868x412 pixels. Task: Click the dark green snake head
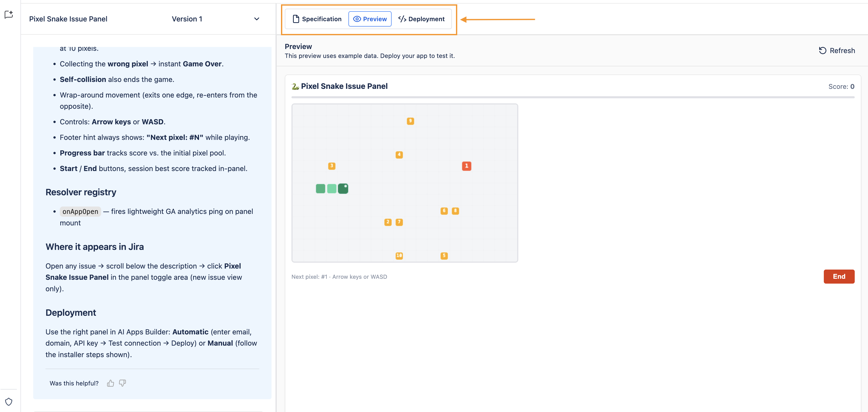(x=343, y=188)
